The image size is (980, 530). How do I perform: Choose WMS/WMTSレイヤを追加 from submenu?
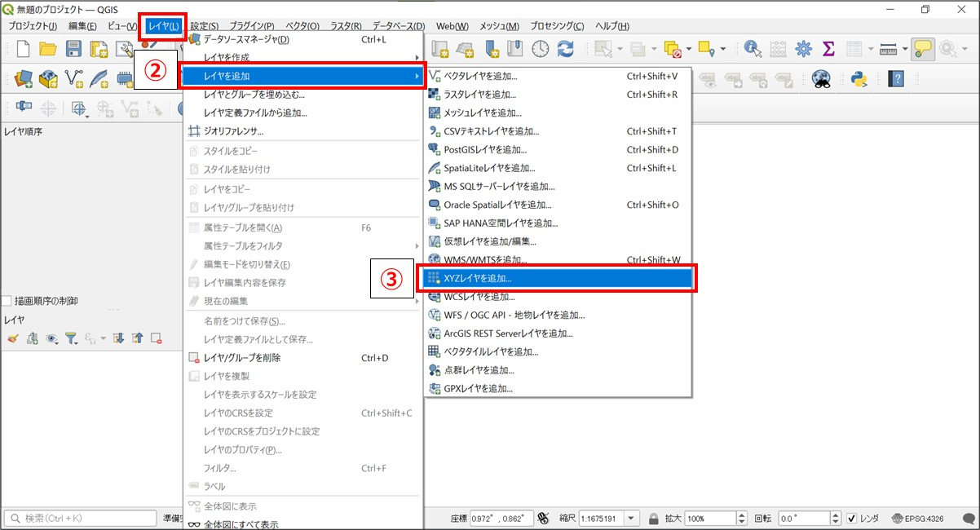click(x=558, y=260)
